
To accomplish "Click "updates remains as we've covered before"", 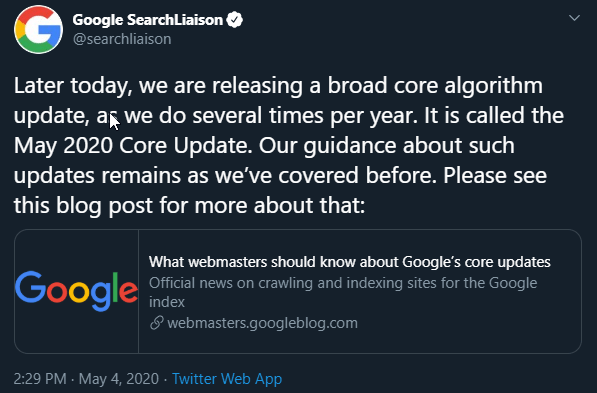I will click(225, 176).
